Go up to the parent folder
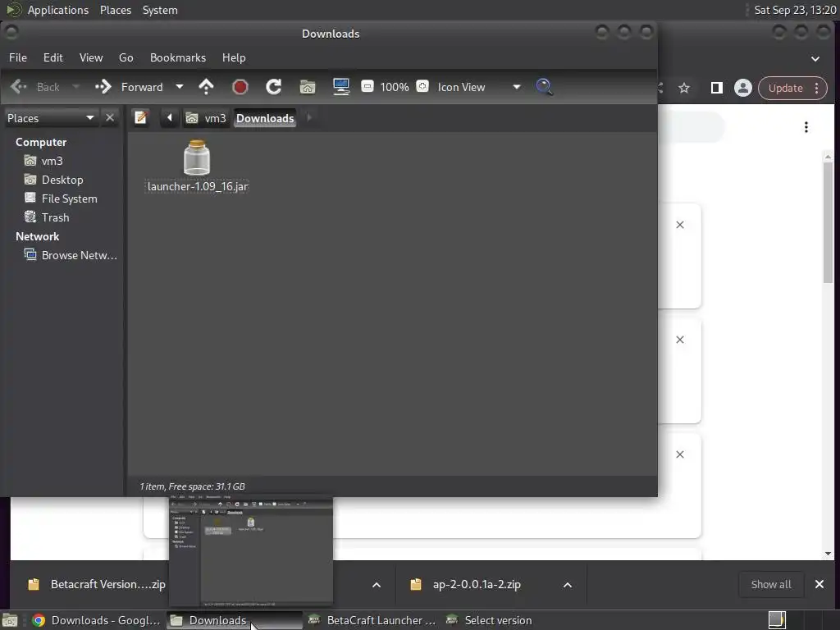This screenshot has height=630, width=840. 206,87
